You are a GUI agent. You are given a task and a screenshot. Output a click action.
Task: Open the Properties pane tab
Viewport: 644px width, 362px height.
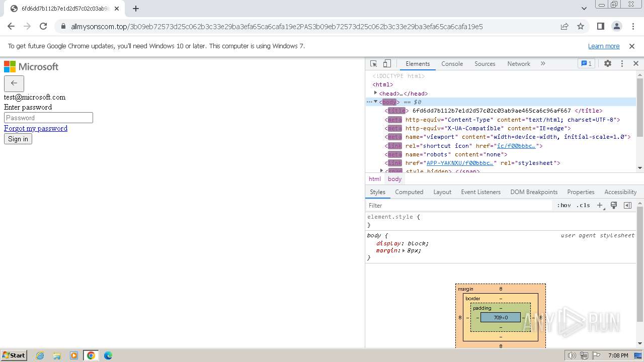click(581, 192)
